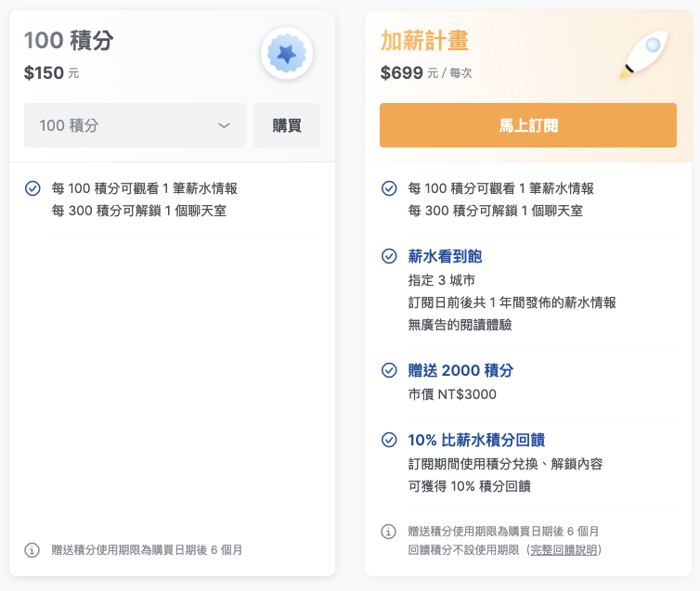Click the blue star badge icon
The image size is (700, 591).
(287, 54)
